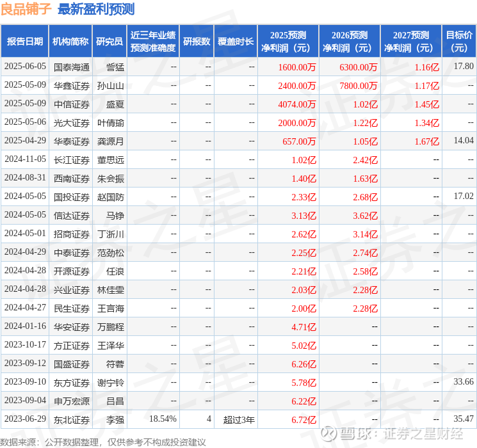Click the date 2024-08-31
477x448 pixels.
pos(25,178)
